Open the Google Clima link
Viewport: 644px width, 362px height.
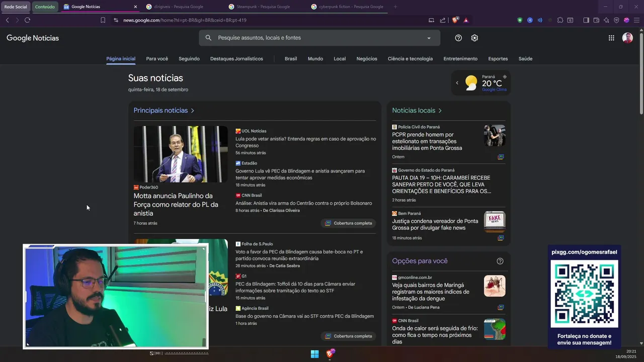pyautogui.click(x=494, y=90)
